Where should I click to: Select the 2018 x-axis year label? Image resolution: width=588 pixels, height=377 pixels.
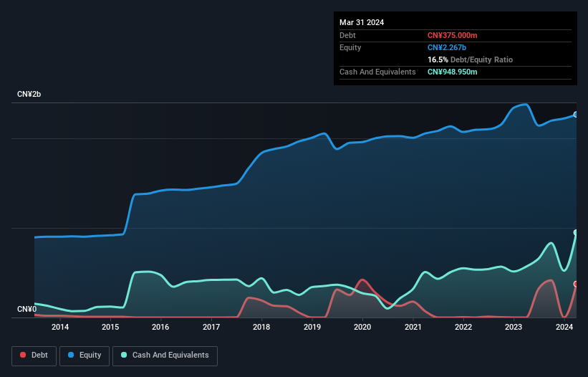pyautogui.click(x=261, y=328)
